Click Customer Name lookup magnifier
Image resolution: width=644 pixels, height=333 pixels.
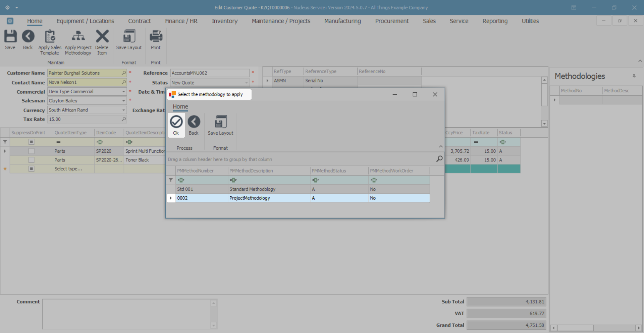coord(124,73)
